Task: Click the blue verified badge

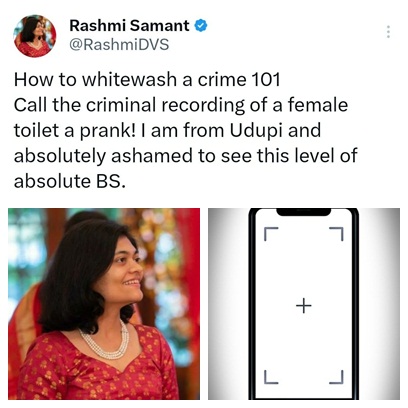Action: (201, 26)
